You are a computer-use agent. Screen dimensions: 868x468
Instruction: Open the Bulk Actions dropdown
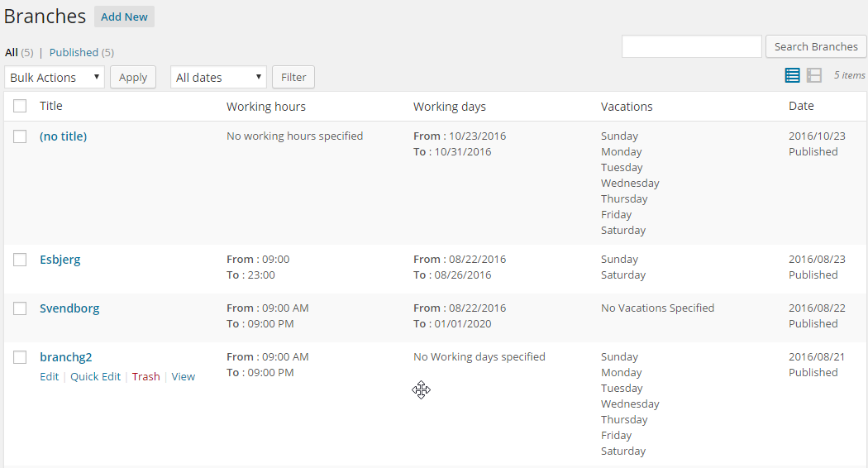(x=55, y=77)
